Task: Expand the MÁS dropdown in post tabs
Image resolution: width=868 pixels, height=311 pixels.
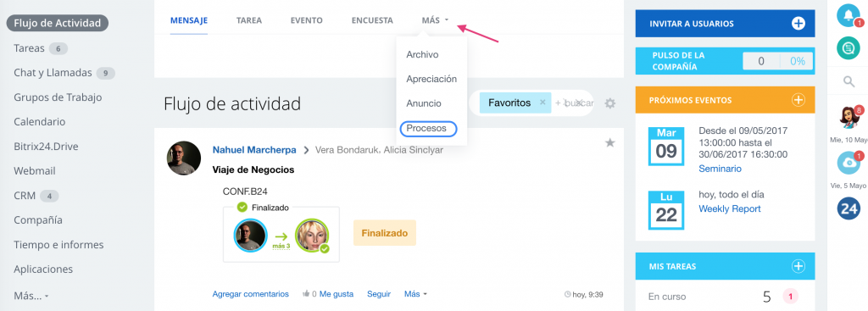Action: coord(435,20)
